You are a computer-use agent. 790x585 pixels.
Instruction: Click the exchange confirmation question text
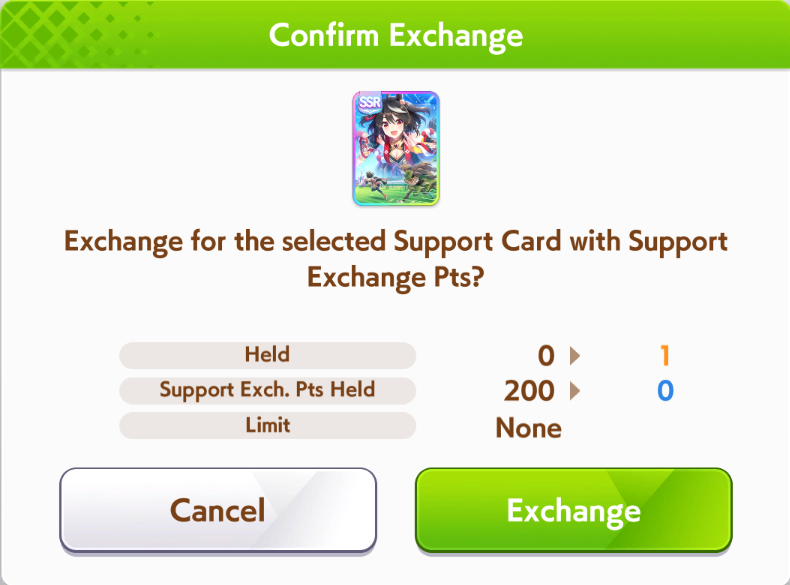tap(396, 259)
